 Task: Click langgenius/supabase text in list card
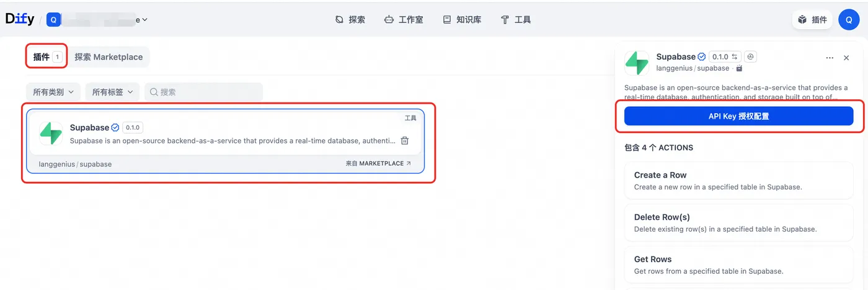pyautogui.click(x=75, y=164)
